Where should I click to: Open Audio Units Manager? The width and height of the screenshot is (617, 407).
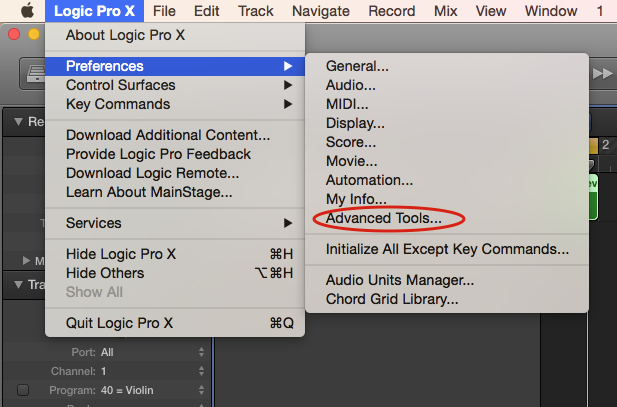tap(447, 280)
